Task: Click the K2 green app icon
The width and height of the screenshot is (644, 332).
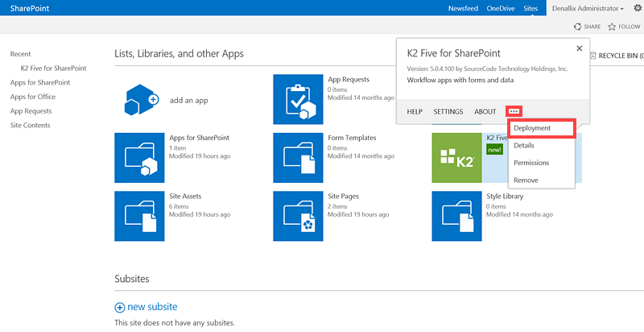Action: (456, 158)
